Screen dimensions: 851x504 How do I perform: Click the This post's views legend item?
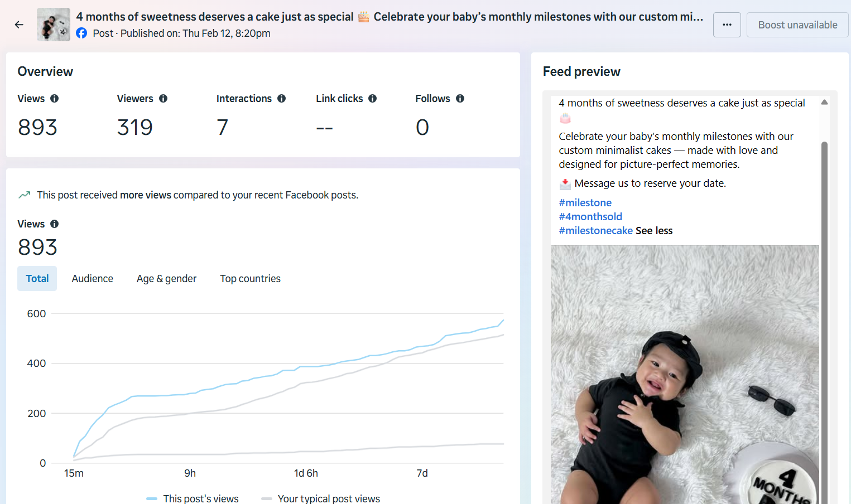[x=193, y=498]
